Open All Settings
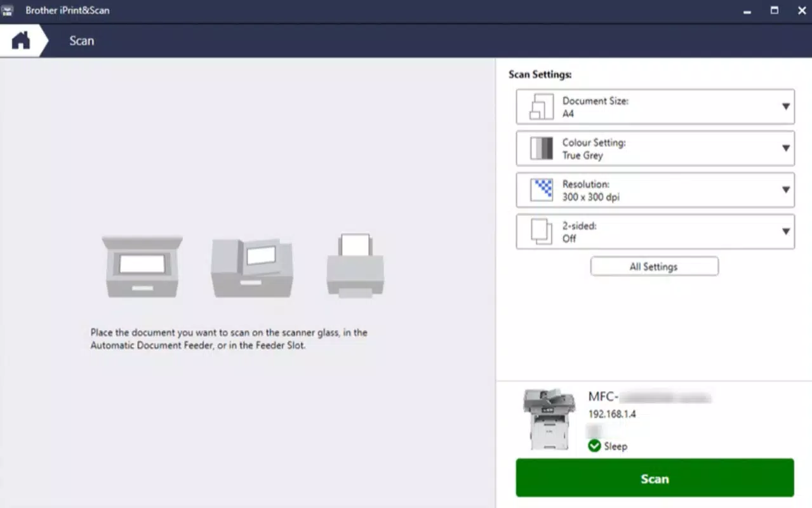Image resolution: width=812 pixels, height=508 pixels. click(654, 267)
